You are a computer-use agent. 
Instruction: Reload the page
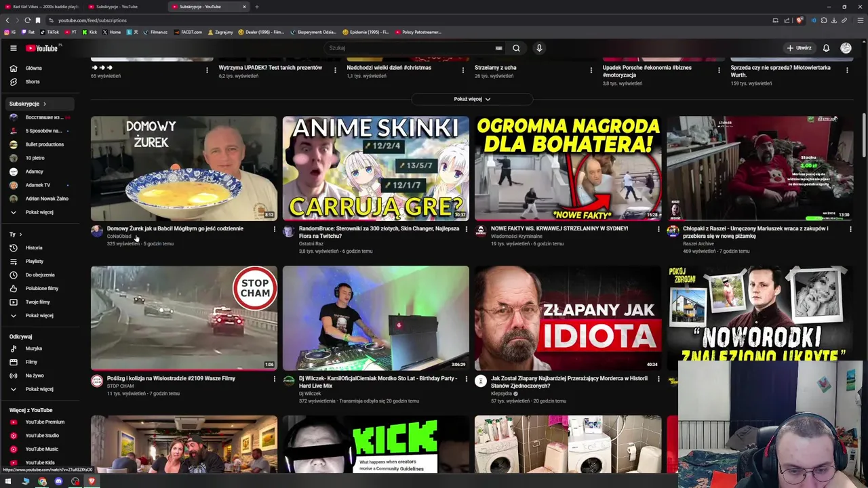[x=27, y=20]
